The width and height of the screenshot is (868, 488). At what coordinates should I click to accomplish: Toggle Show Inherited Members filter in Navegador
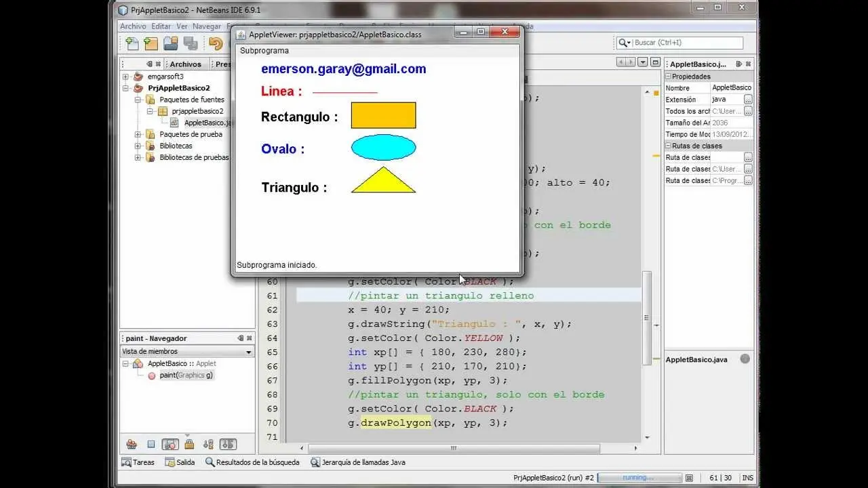132,445
